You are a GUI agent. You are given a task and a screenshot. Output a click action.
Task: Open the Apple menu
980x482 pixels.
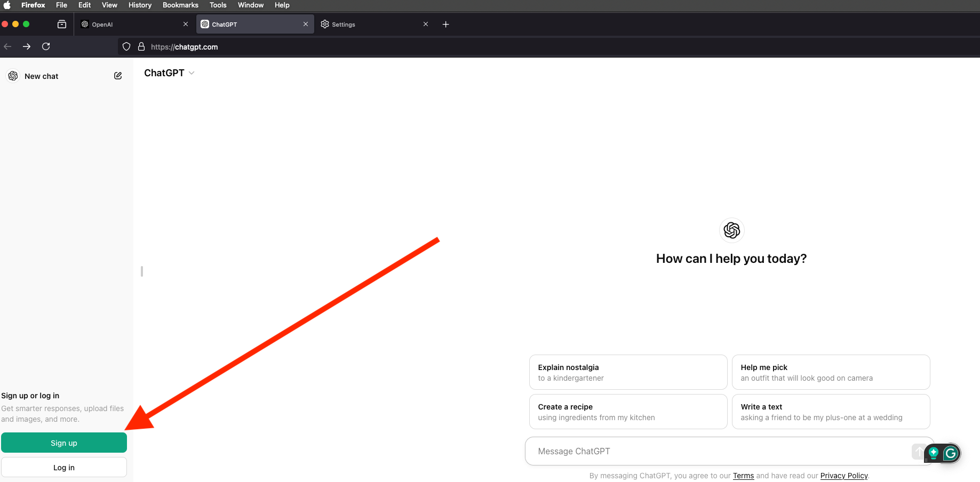(7, 5)
